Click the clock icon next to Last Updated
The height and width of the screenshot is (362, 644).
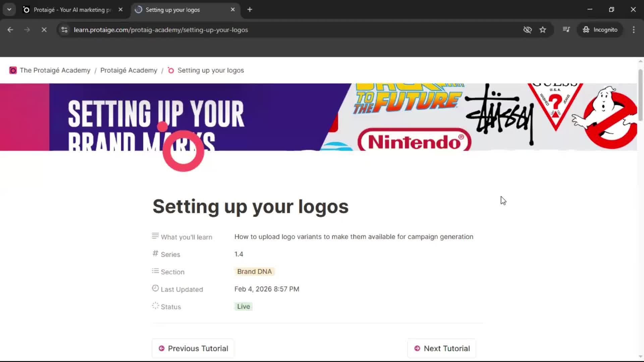click(x=155, y=288)
